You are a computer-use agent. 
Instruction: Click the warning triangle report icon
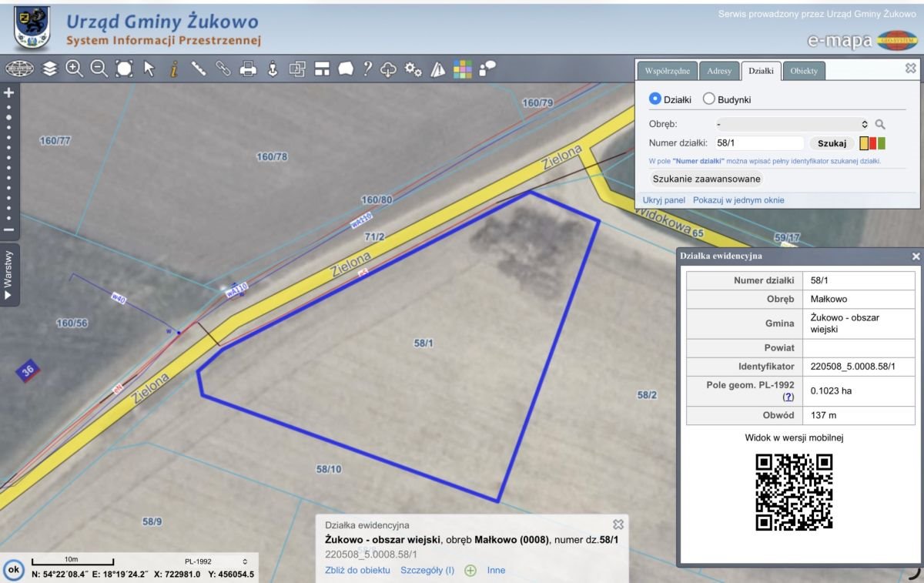pyautogui.click(x=438, y=69)
